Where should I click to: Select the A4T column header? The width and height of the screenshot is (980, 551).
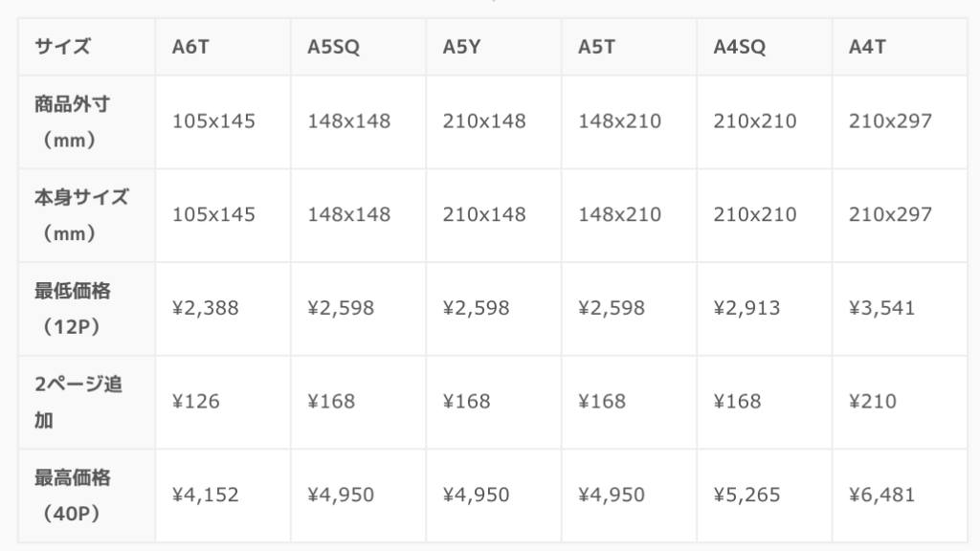click(x=900, y=47)
